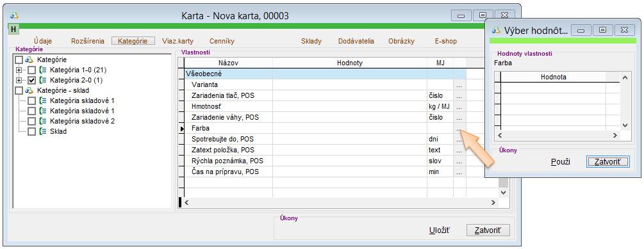Tick the root Kategórie checkbox
The height and width of the screenshot is (249, 644).
pyautogui.click(x=19, y=60)
